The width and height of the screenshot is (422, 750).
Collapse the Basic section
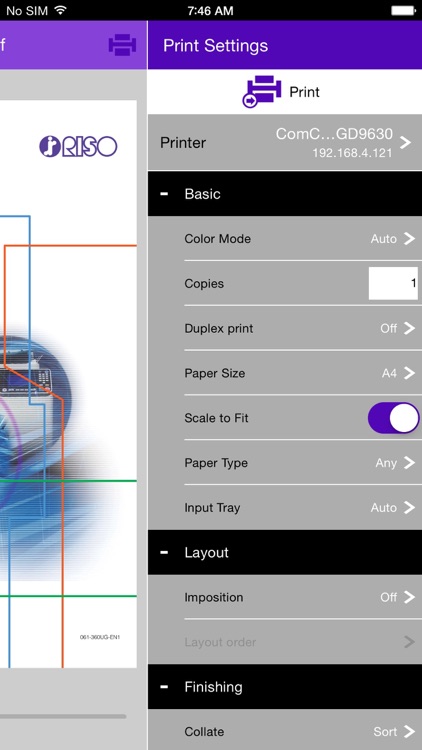pyautogui.click(x=285, y=194)
